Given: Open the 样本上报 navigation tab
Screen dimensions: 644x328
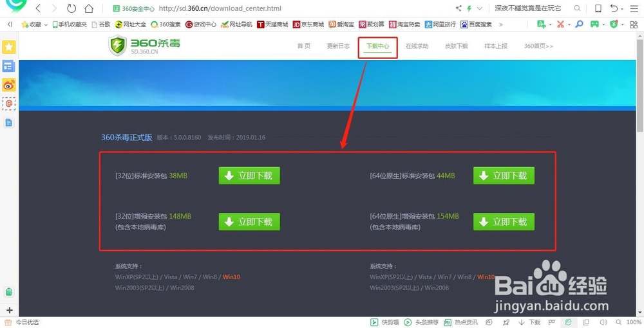Looking at the screenshot, I should tap(496, 46).
